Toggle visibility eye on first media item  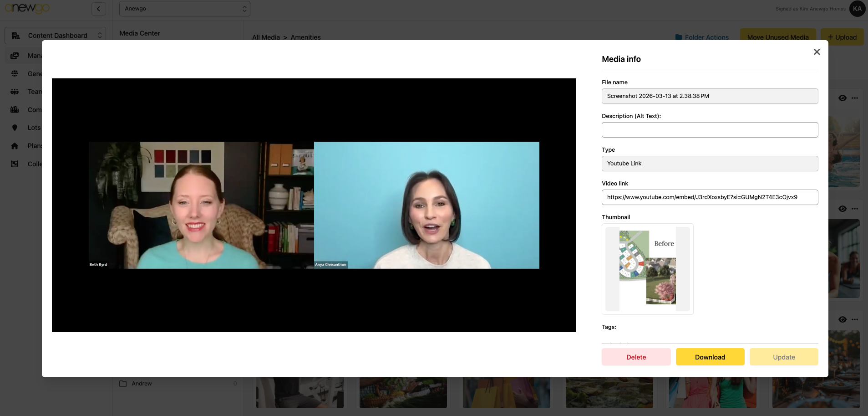click(x=842, y=98)
